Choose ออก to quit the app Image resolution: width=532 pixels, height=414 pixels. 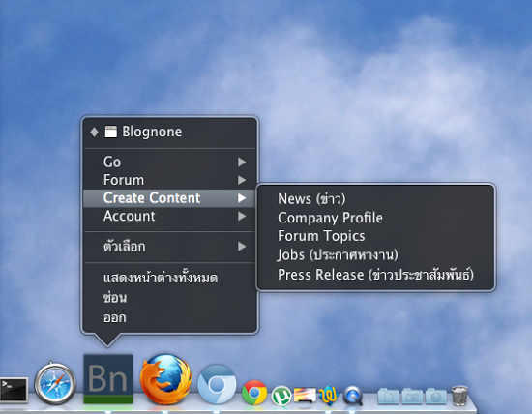click(169, 317)
